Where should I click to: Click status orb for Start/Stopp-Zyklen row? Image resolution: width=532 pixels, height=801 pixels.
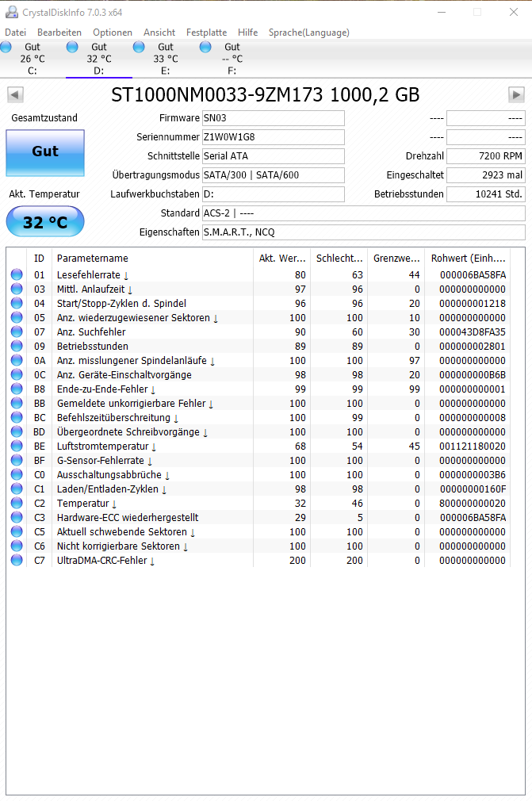pyautogui.click(x=17, y=303)
